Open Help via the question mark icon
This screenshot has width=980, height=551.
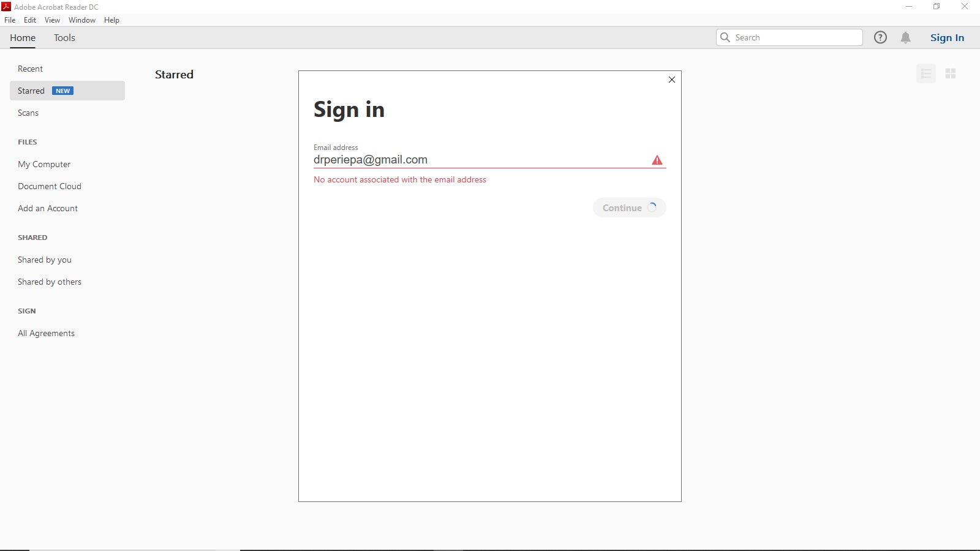pyautogui.click(x=881, y=37)
